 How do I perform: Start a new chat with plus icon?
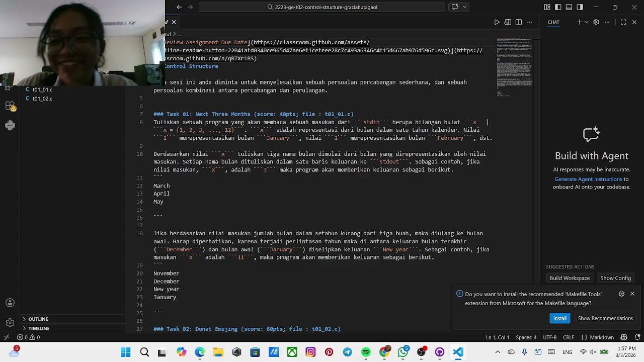click(x=579, y=22)
